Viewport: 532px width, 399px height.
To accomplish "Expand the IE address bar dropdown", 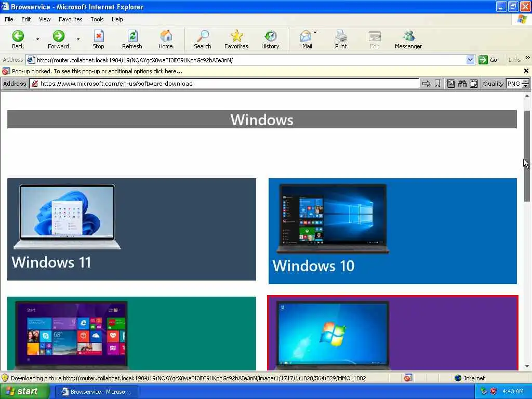I will [470, 60].
